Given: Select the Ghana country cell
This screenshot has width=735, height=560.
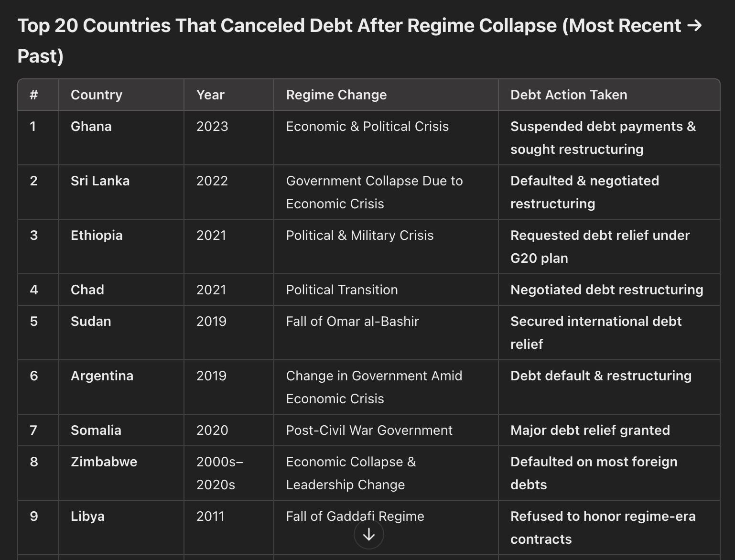Looking at the screenshot, I should (91, 126).
